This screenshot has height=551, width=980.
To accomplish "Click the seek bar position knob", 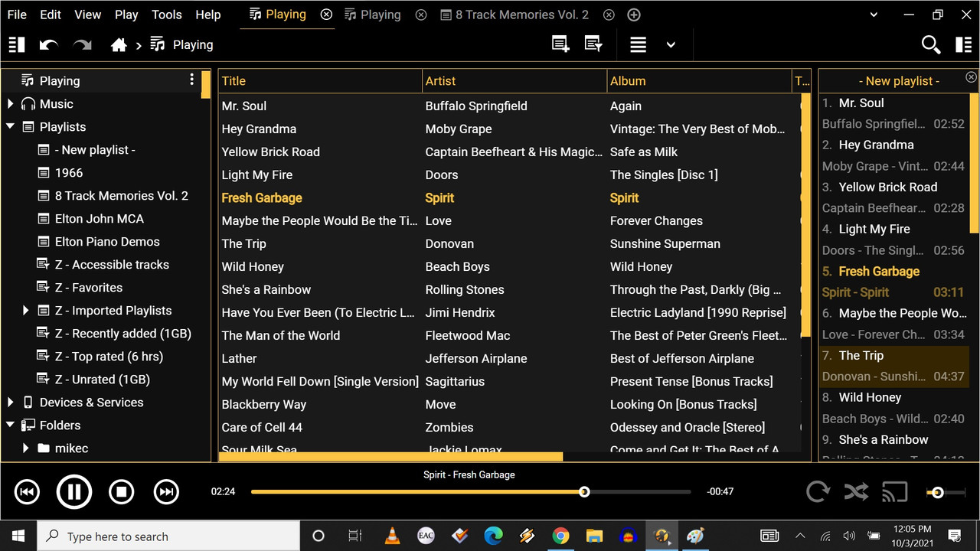I will [x=584, y=492].
